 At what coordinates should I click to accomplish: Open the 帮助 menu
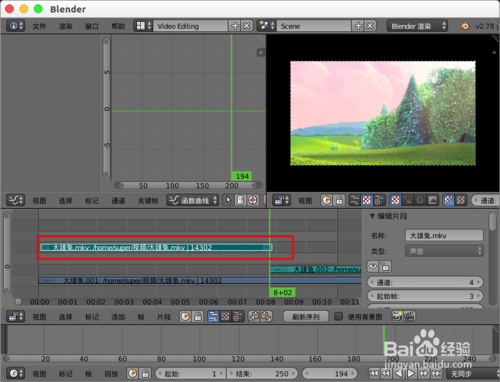[118, 26]
